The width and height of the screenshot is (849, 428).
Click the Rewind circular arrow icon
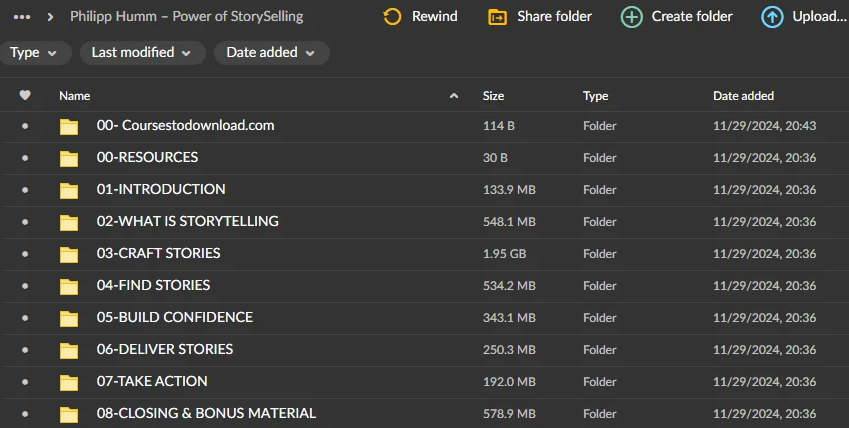[x=392, y=17]
